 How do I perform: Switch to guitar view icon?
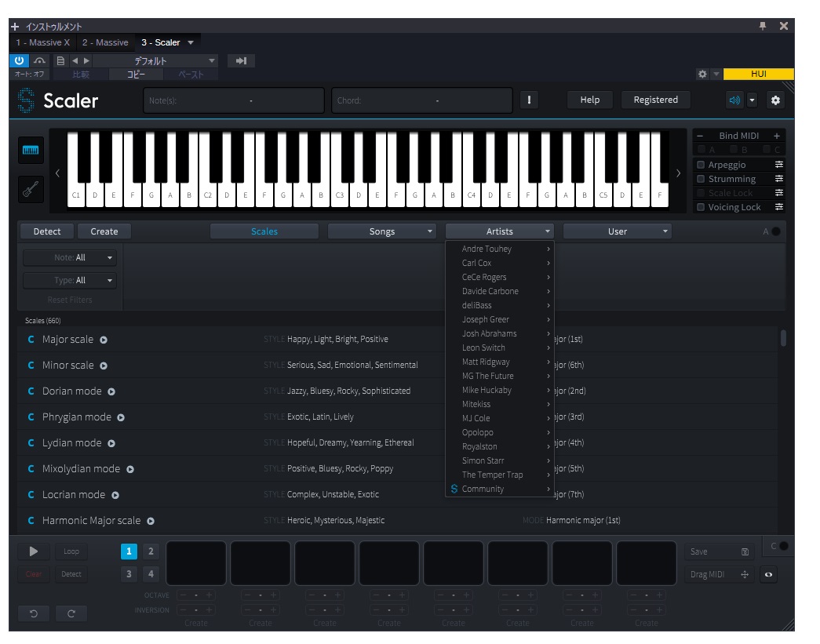tap(31, 189)
